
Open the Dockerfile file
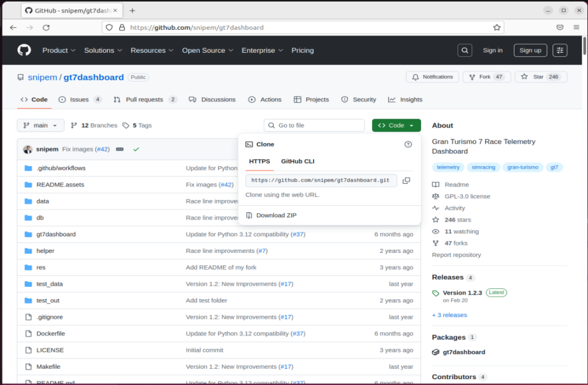click(51, 334)
